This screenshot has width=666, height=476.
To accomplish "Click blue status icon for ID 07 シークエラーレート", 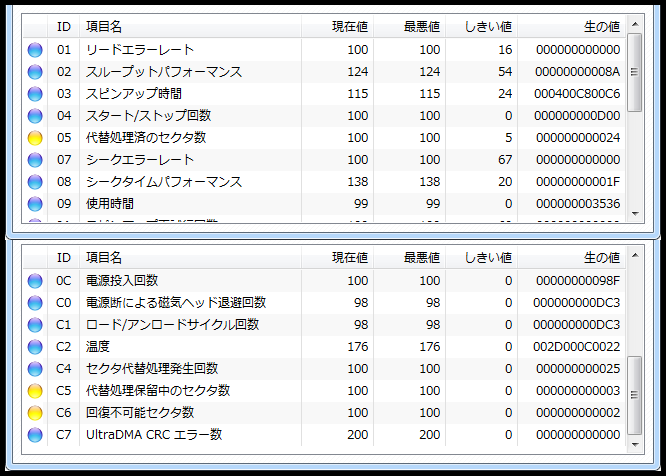I will [x=35, y=160].
